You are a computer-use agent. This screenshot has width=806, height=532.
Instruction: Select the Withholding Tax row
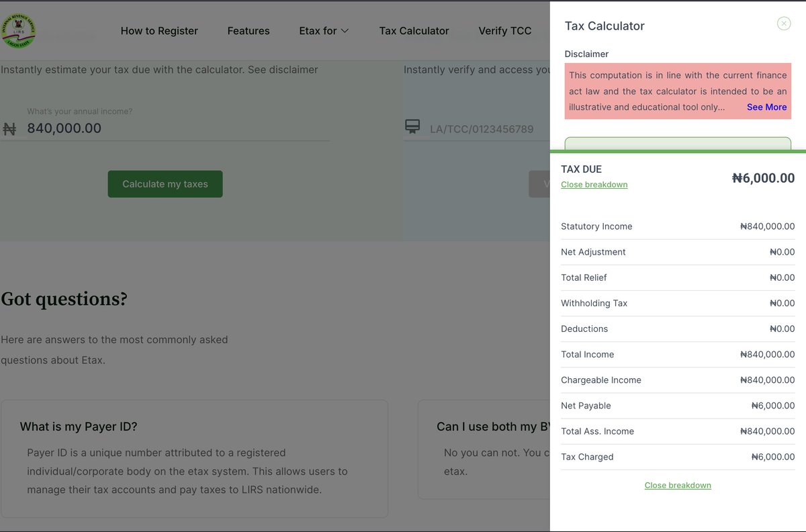tap(678, 303)
